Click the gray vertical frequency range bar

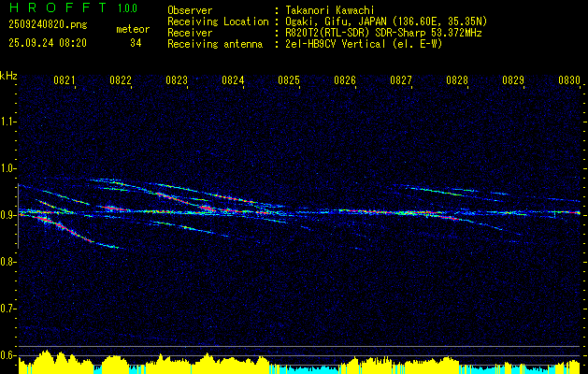coord(19,216)
